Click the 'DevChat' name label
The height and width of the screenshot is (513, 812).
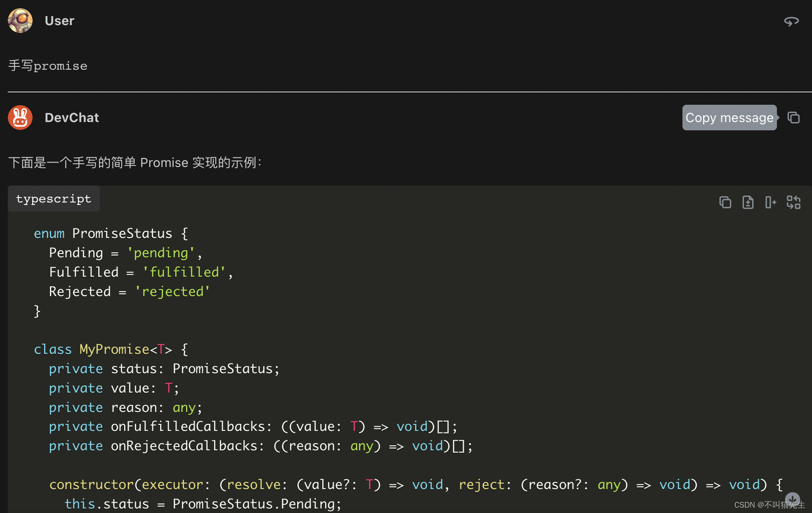[72, 118]
